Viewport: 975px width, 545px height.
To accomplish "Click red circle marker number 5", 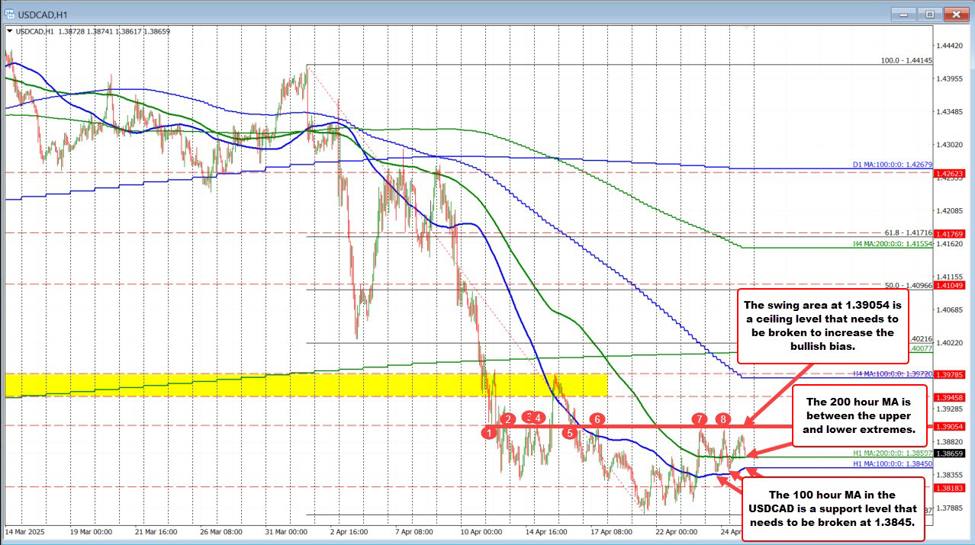I will 569,432.
